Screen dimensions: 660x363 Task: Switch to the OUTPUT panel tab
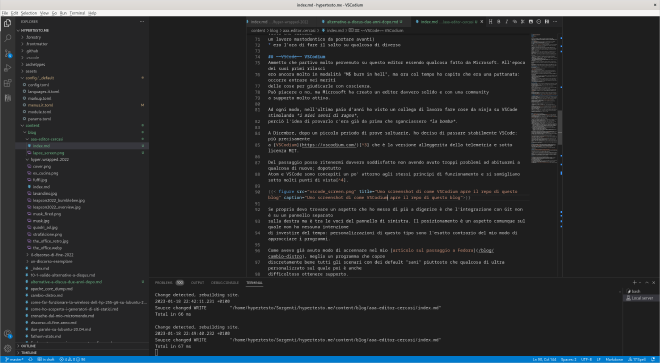pos(197,283)
